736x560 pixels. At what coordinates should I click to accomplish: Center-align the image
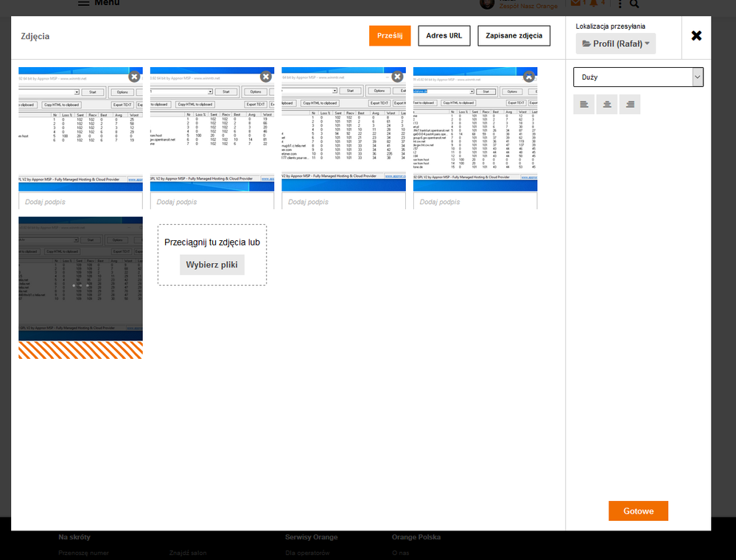[x=607, y=105]
